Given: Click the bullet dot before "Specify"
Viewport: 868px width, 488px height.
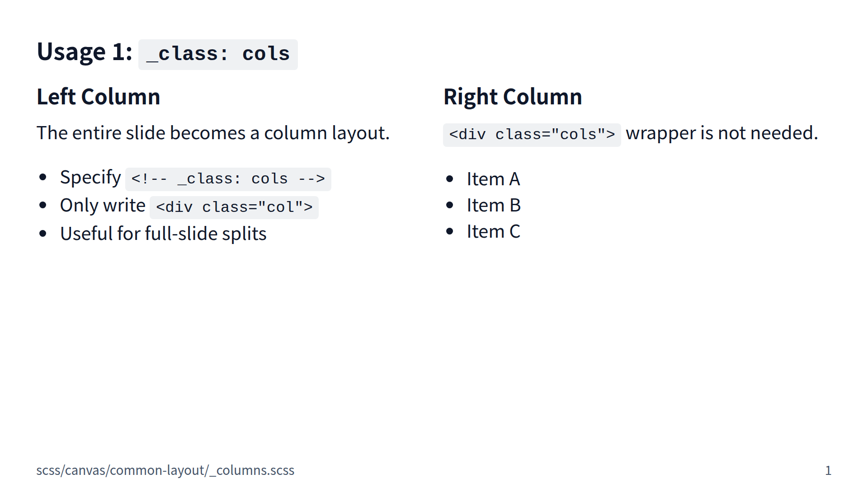Looking at the screenshot, I should click(43, 177).
